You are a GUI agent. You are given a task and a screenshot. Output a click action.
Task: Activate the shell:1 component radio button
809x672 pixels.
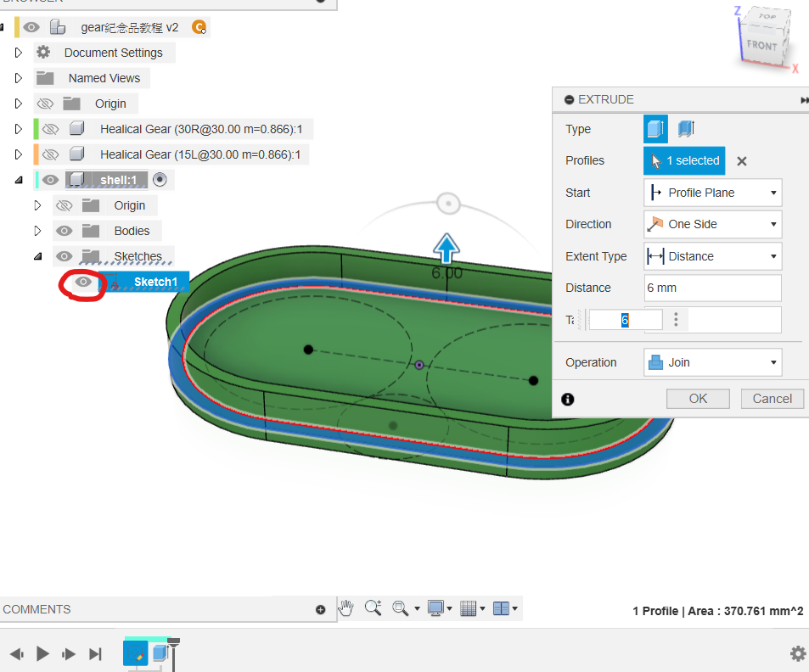160,180
